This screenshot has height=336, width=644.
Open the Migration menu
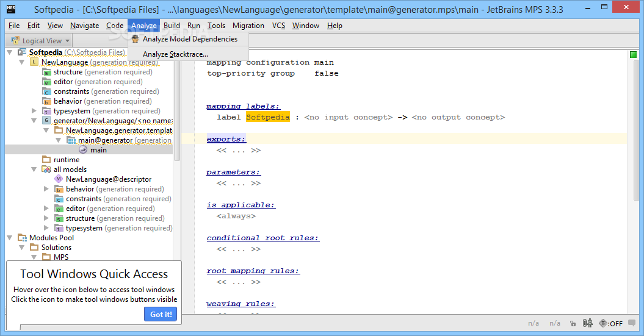coord(248,26)
